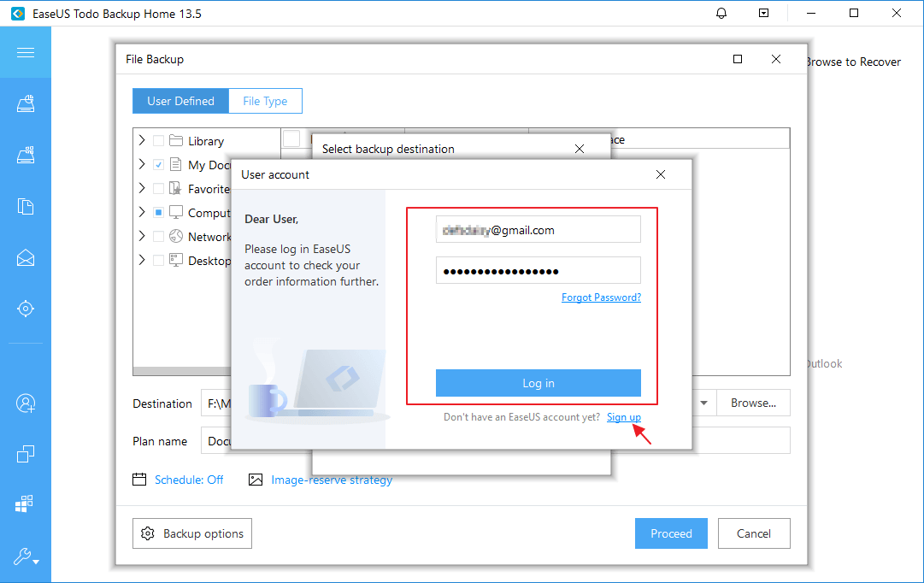The width and height of the screenshot is (924, 583).
Task: Click the Log in button
Action: point(538,383)
